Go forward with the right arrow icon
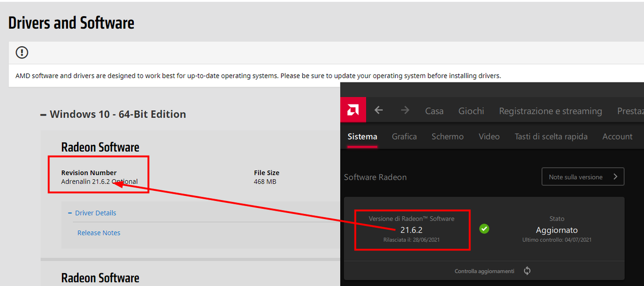Viewport: 644px width, 286px height. (405, 110)
